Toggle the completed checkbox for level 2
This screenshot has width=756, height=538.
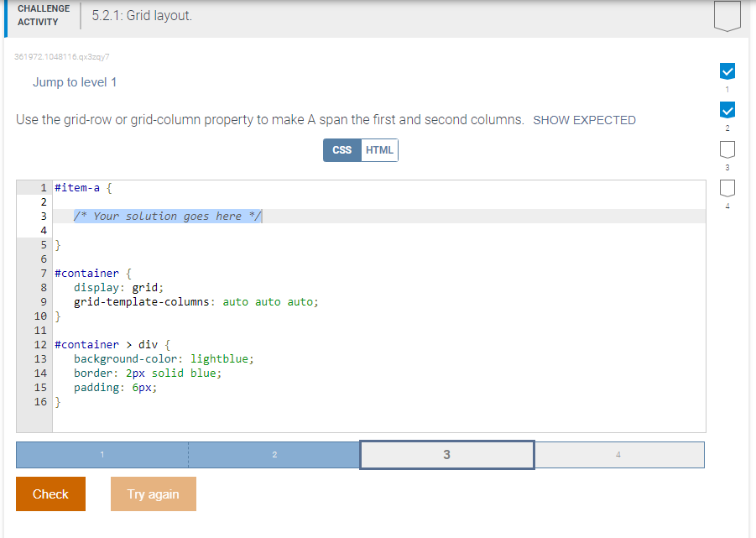click(x=727, y=110)
